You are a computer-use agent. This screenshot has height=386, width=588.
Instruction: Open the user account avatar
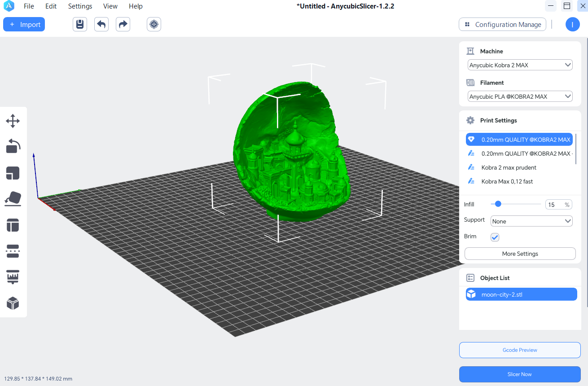pos(573,24)
